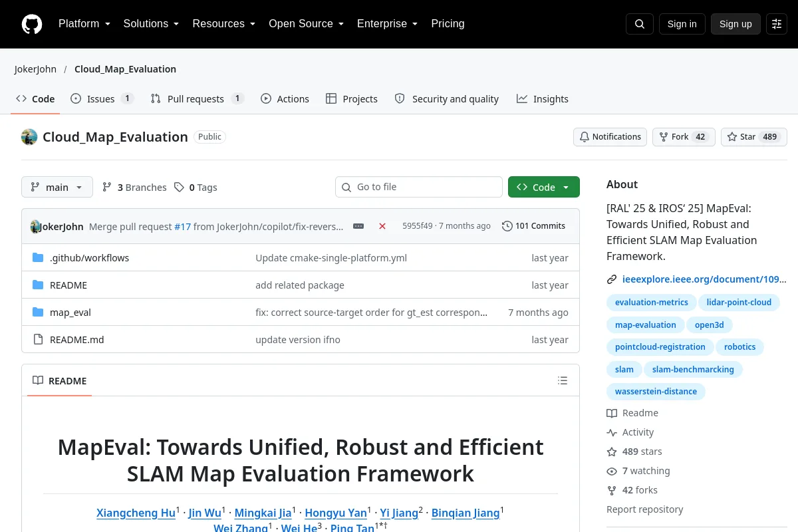
Task: Select the wasserstein-distance topic tag
Action: click(656, 392)
